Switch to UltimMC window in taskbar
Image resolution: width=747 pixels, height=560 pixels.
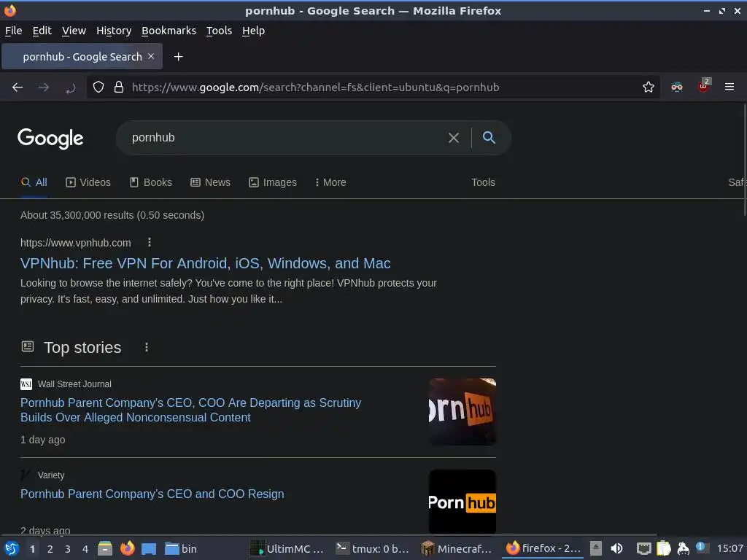287,548
